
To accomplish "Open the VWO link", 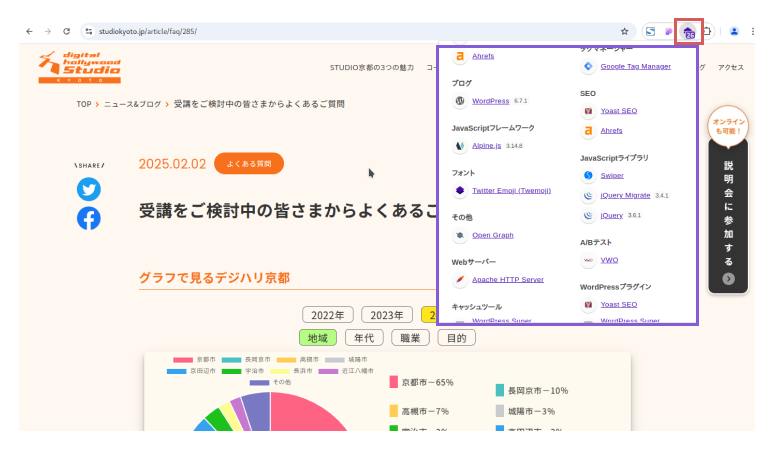I will click(609, 260).
